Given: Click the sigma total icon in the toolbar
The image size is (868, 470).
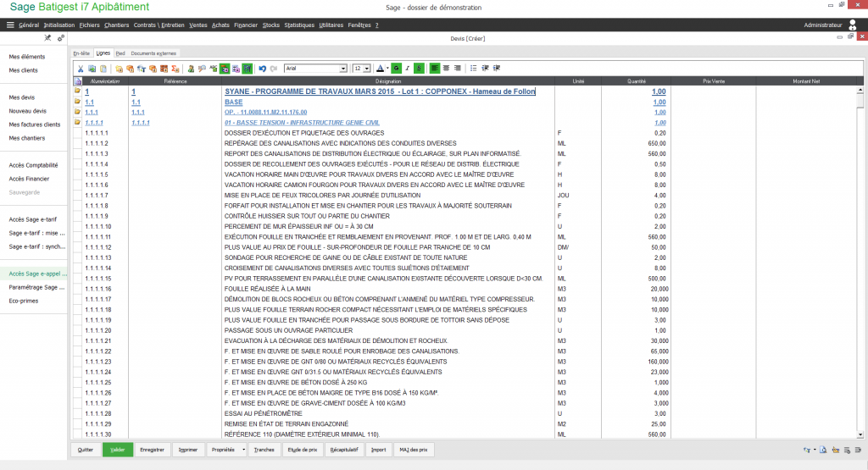Looking at the screenshot, I should click(175, 69).
